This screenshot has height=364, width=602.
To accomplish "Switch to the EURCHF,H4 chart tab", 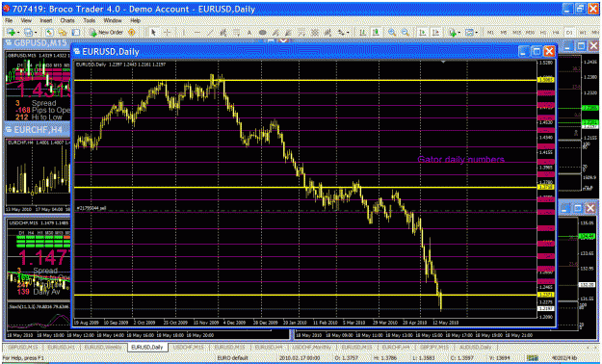I will [x=396, y=347].
